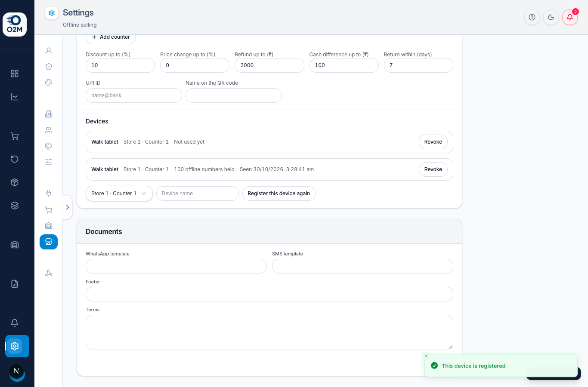Click the Return within (days) field
This screenshot has width=588, height=387.
[x=418, y=65]
